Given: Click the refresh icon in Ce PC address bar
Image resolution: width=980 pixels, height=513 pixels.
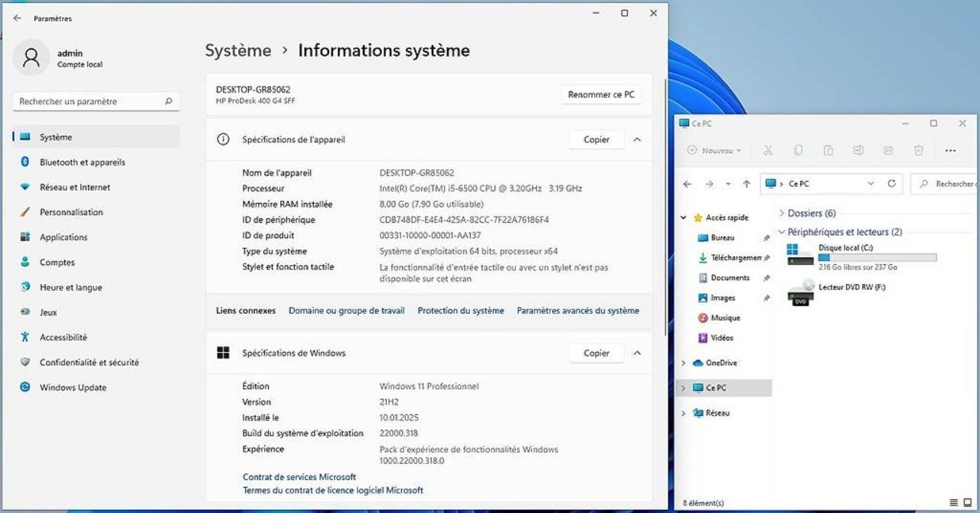Looking at the screenshot, I should (x=891, y=184).
